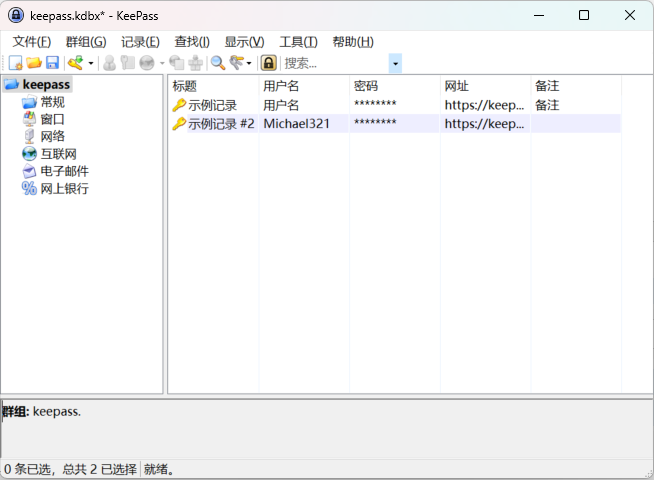Open the 群组(G) menu

coord(86,42)
